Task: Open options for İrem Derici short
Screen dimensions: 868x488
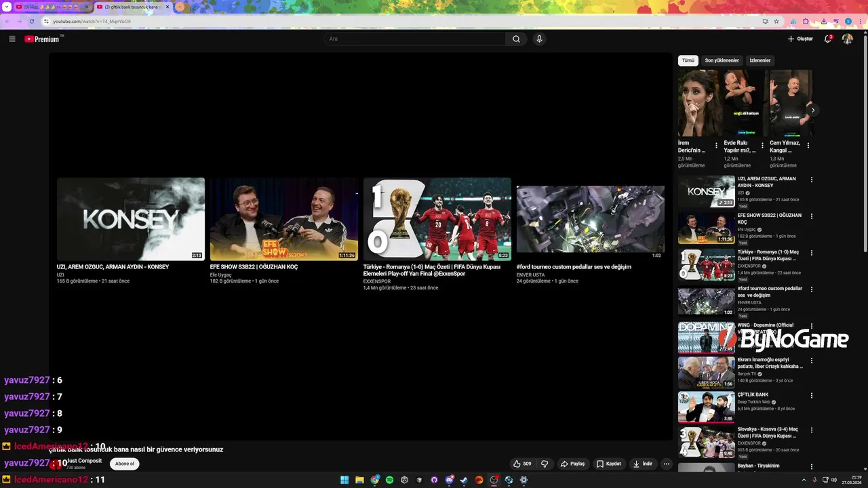Action: tap(716, 145)
